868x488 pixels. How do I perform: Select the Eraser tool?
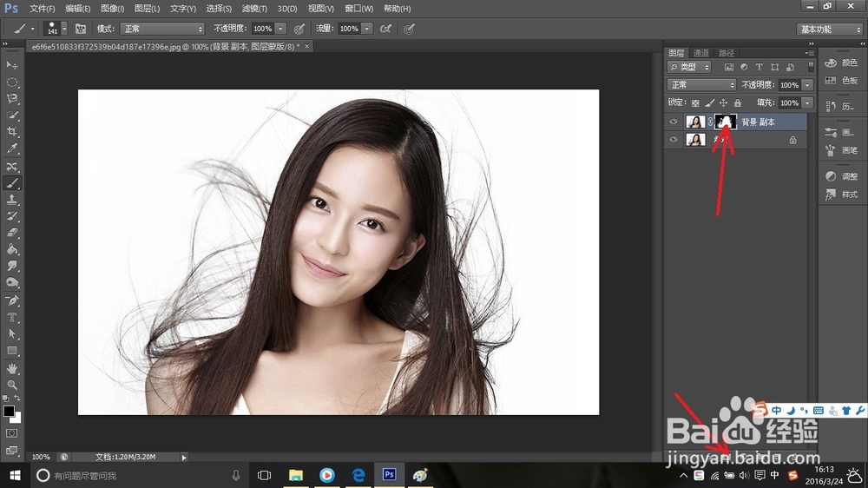click(11, 233)
